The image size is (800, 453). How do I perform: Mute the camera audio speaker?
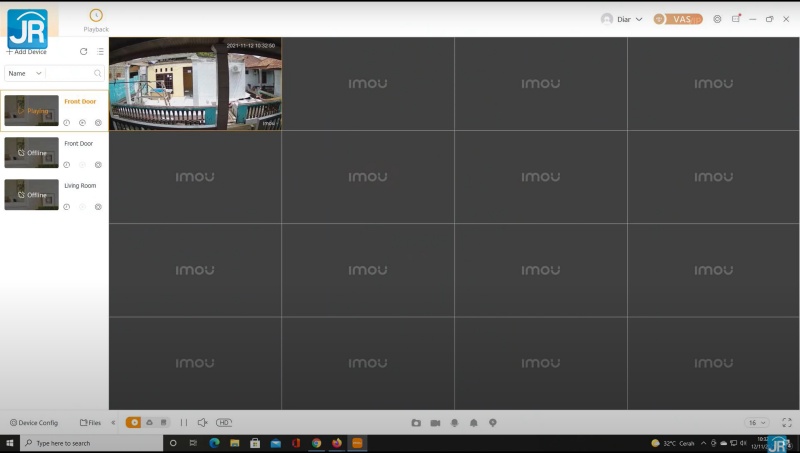[x=202, y=423]
